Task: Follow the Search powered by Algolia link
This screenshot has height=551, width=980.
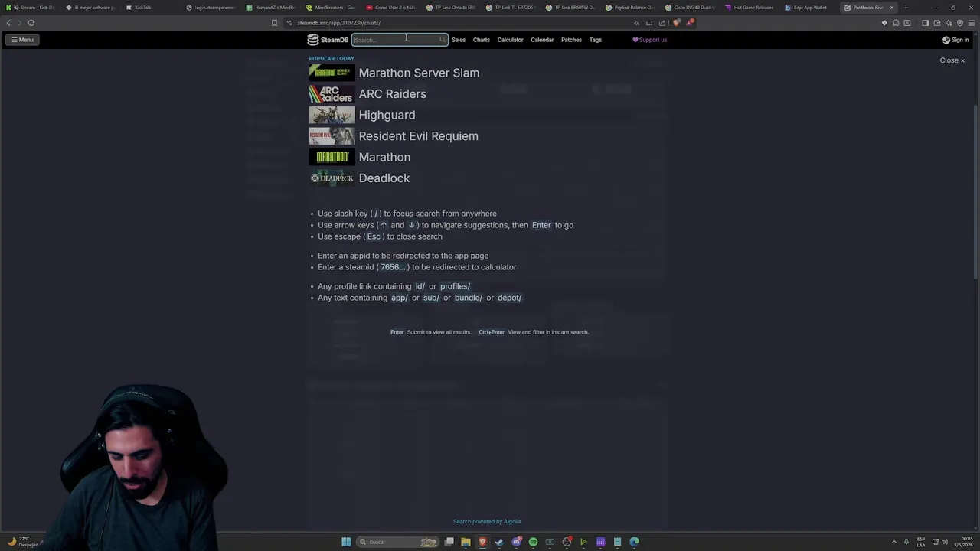Action: 487,522
